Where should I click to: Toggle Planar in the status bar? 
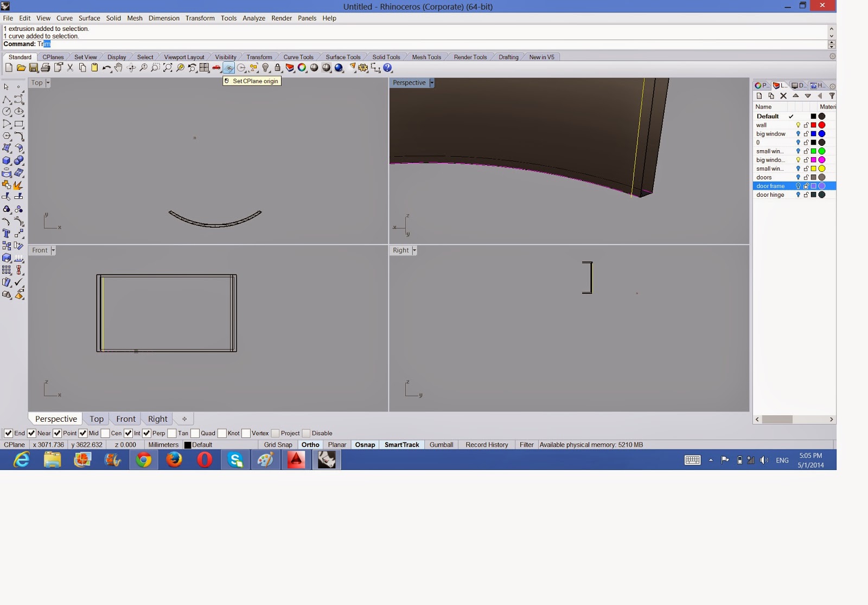(x=337, y=445)
